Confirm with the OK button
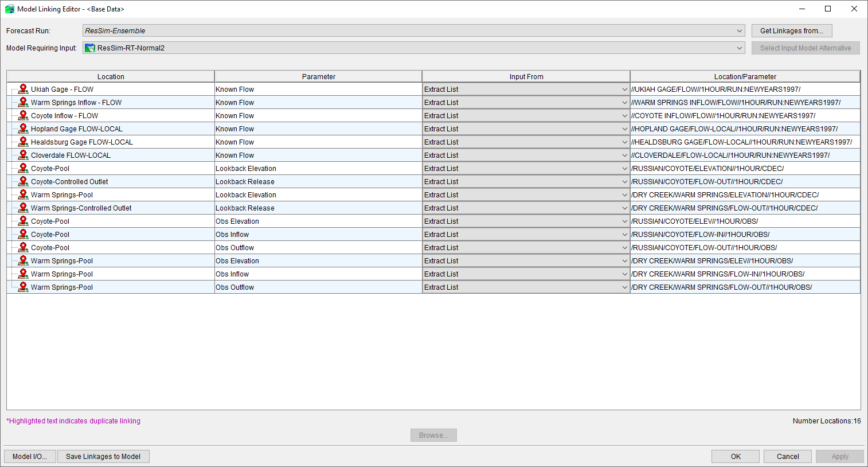Viewport: 868px width, 467px height. tap(736, 456)
